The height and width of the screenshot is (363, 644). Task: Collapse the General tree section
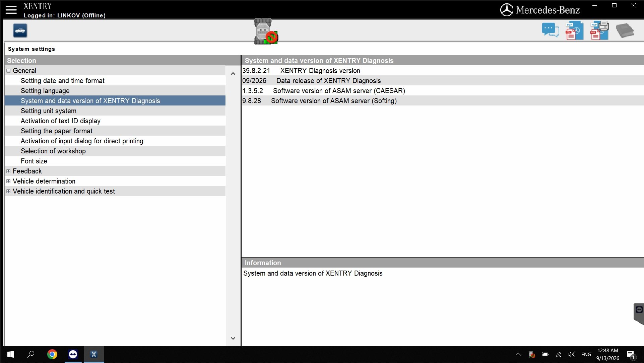(8, 71)
